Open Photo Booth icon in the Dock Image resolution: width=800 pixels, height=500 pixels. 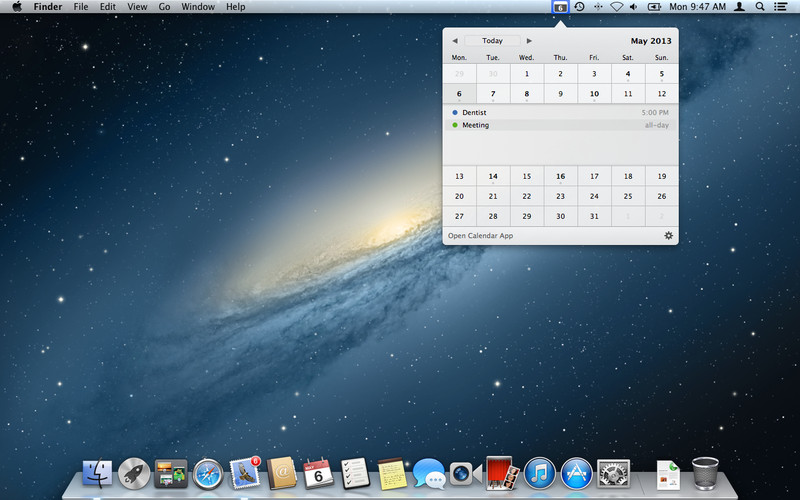pyautogui.click(x=503, y=473)
